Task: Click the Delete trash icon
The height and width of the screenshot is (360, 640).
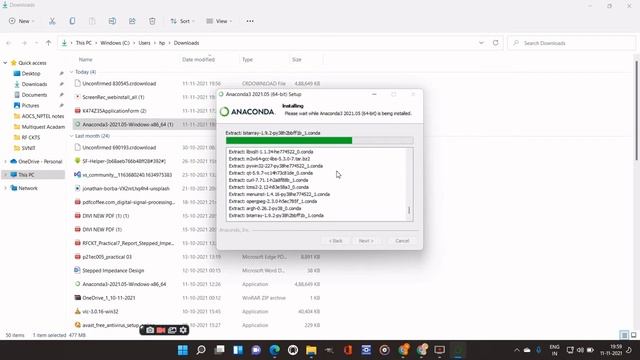Action: pyautogui.click(x=152, y=21)
